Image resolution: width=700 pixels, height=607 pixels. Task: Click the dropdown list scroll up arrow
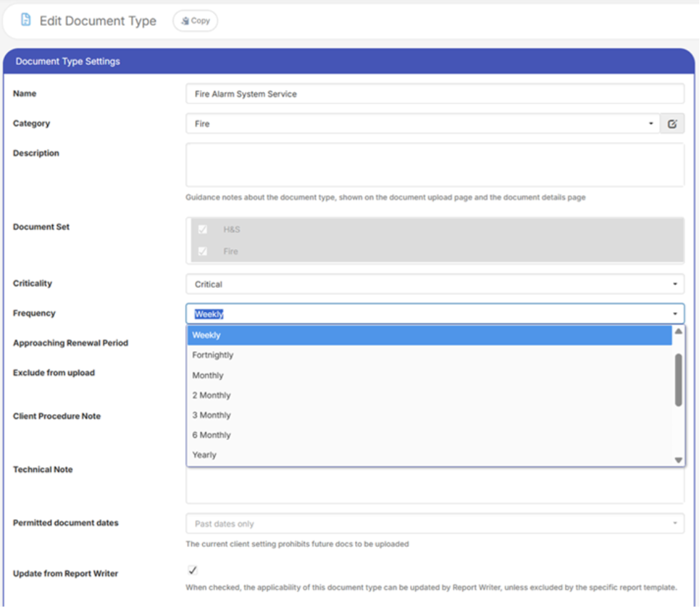pos(678,331)
